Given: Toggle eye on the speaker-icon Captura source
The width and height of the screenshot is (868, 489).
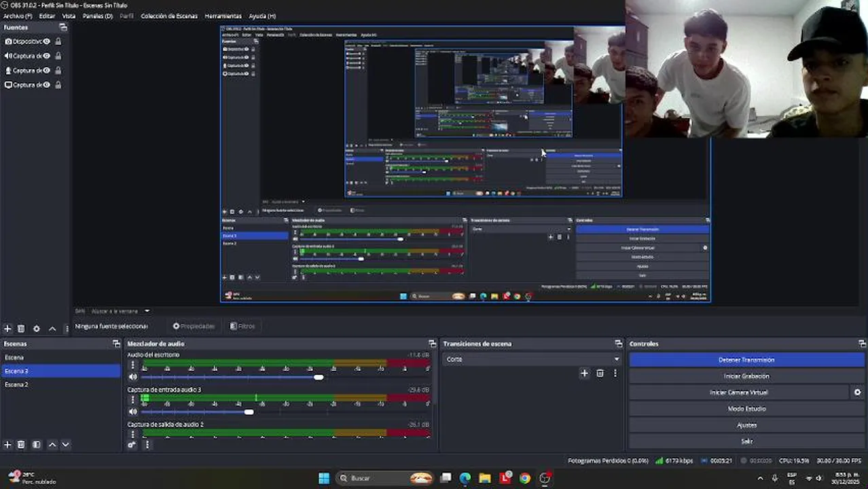Looking at the screenshot, I should coord(47,56).
